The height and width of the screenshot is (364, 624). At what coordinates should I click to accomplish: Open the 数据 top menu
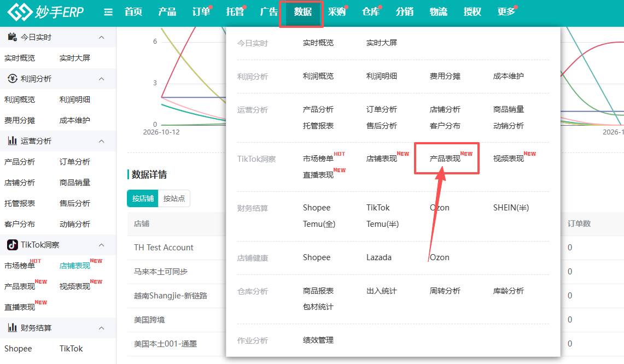click(302, 12)
